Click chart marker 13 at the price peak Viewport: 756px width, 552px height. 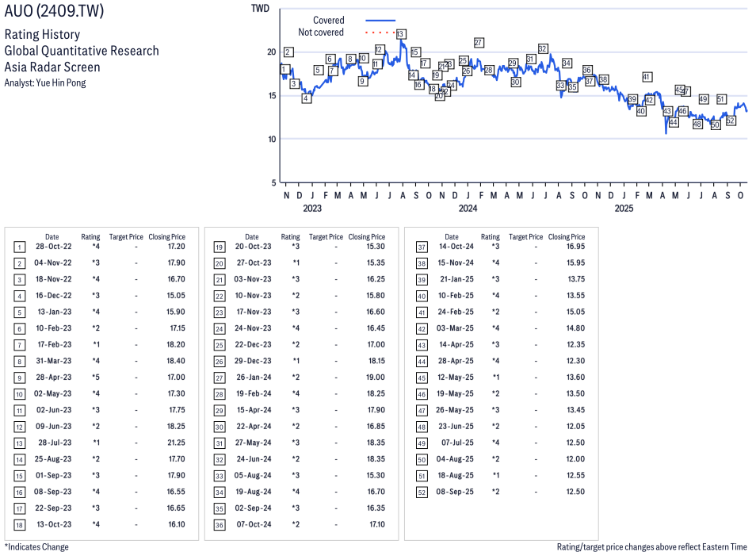point(401,34)
